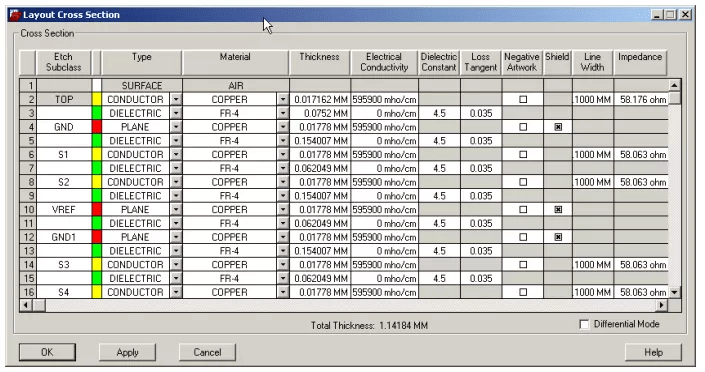Click the vertical scrollbar up arrow
This screenshot has width=705, height=372.
[674, 85]
